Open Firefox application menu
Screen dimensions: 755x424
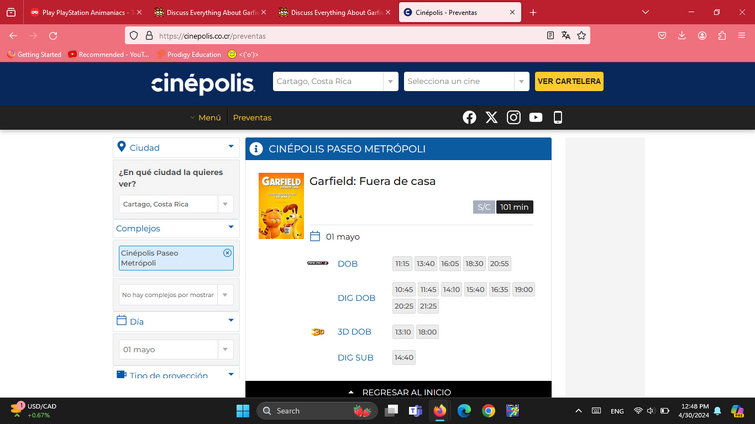[742, 36]
